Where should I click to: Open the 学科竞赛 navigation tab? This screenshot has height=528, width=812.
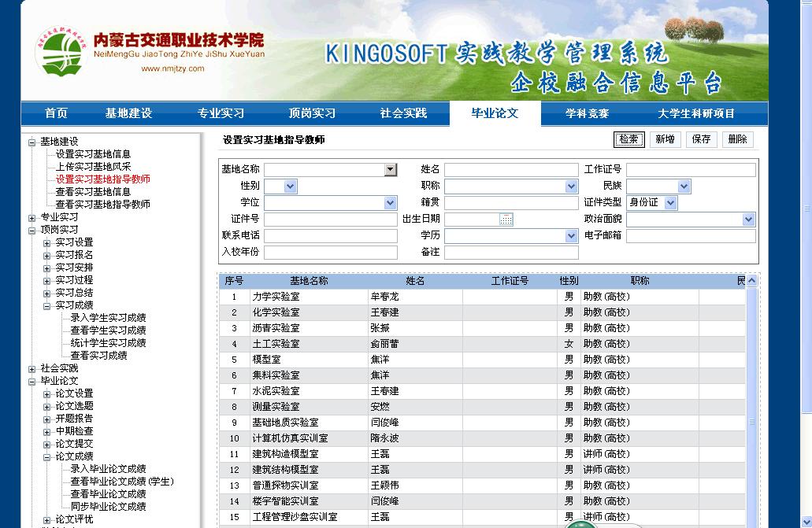click(x=587, y=113)
